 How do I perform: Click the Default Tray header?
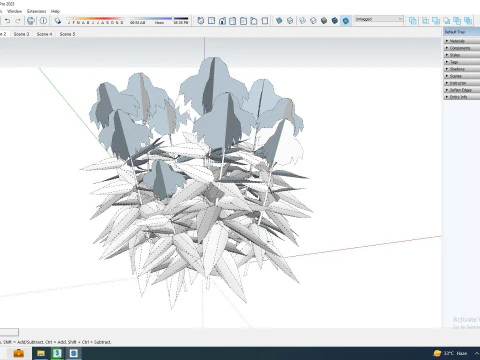[462, 32]
